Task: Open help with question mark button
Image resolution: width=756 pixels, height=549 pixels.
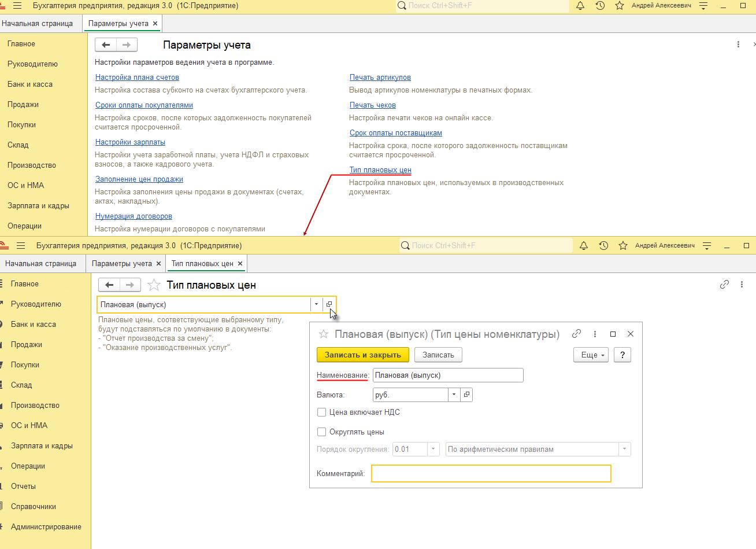Action: (x=622, y=355)
